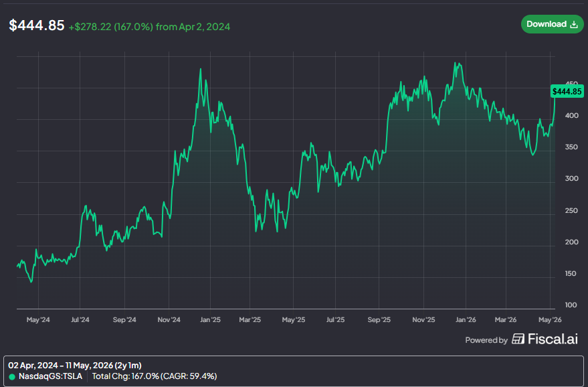This screenshot has width=588, height=387.
Task: Click the +$278.22 (167.0%) change text
Action: 110,27
